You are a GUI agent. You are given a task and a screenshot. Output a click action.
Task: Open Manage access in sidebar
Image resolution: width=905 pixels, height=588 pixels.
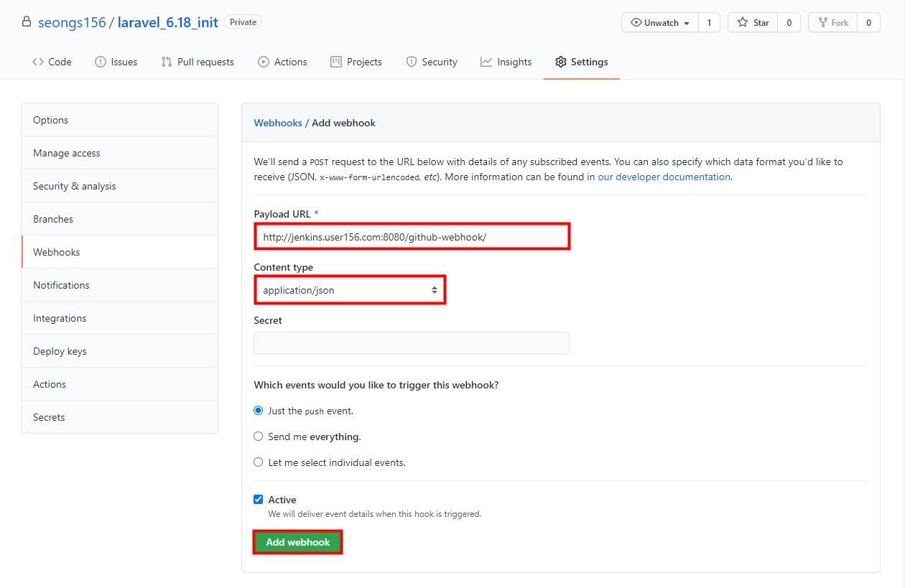pyautogui.click(x=120, y=153)
